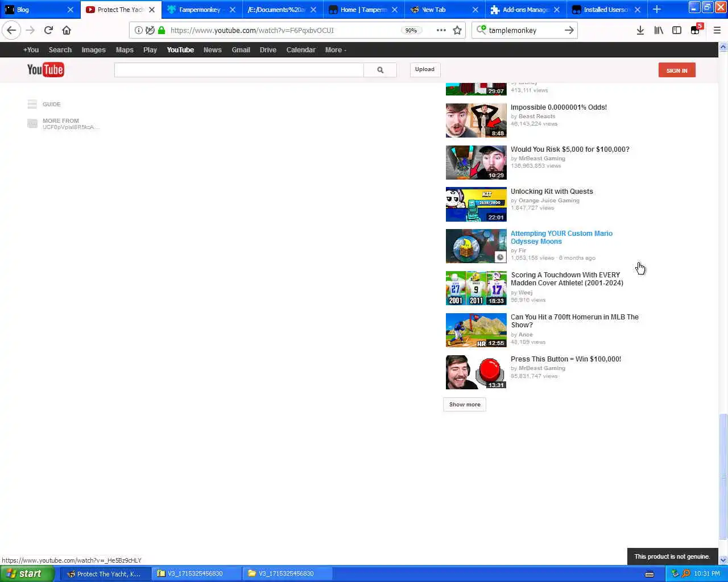Click the 'tamplemonkey' browser search box
This screenshot has width=728, height=582.
(523, 30)
